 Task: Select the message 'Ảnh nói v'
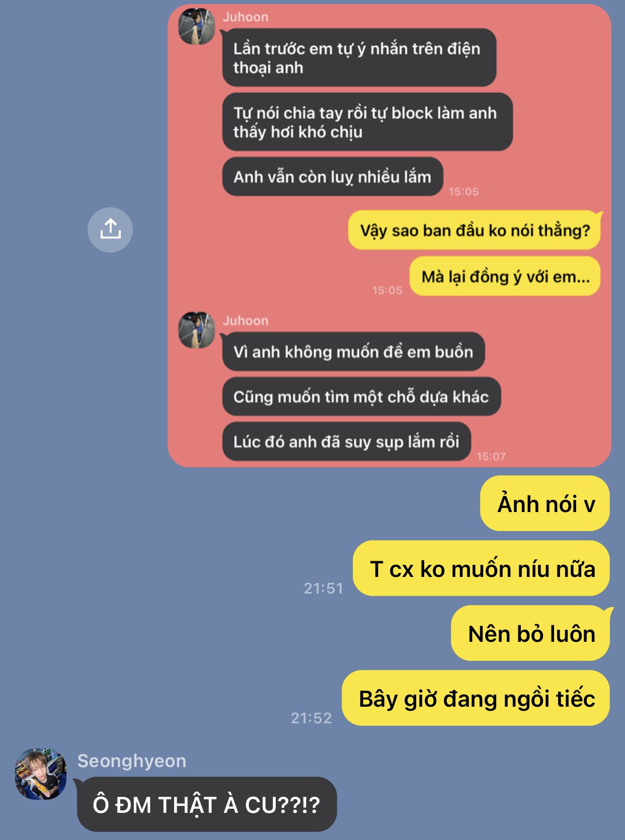[545, 503]
